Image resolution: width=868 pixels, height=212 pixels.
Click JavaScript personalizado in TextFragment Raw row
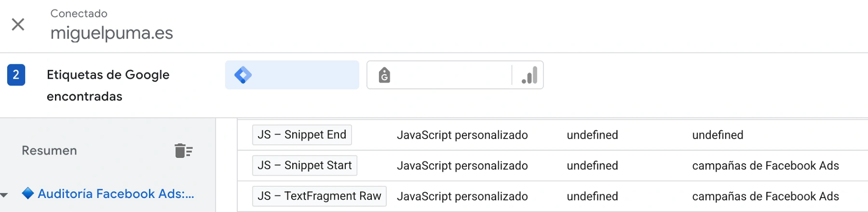[x=462, y=197]
